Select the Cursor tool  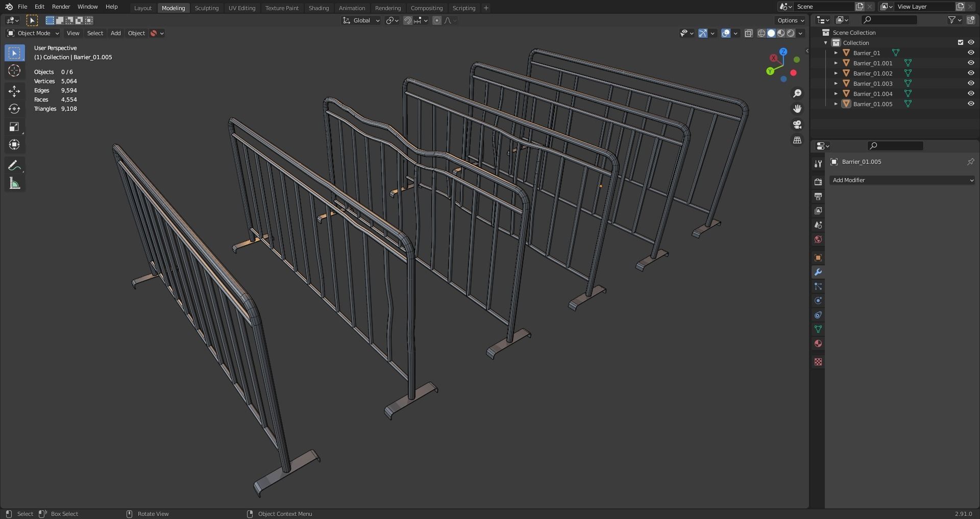[x=14, y=70]
